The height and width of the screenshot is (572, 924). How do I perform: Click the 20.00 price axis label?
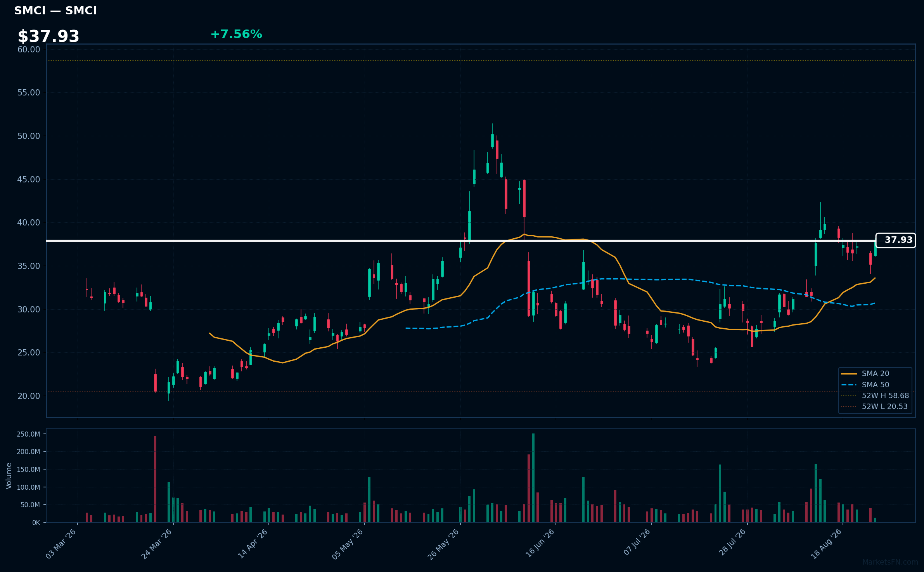pyautogui.click(x=29, y=396)
